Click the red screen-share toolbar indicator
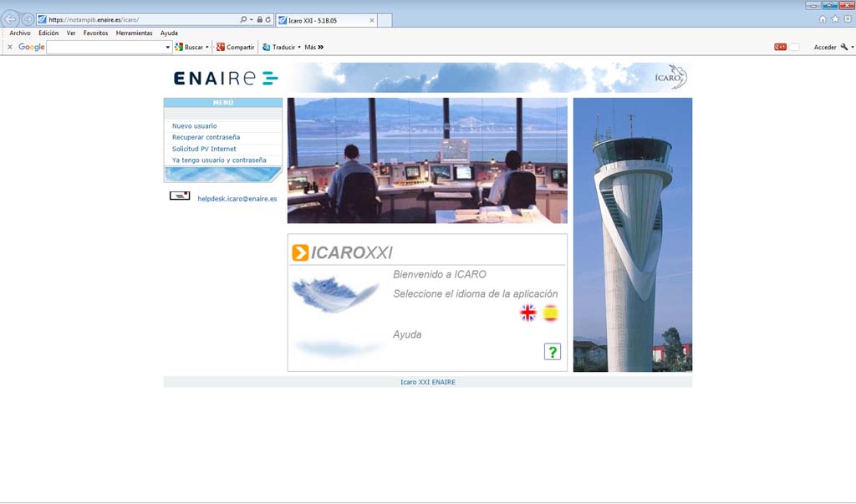 coord(781,46)
